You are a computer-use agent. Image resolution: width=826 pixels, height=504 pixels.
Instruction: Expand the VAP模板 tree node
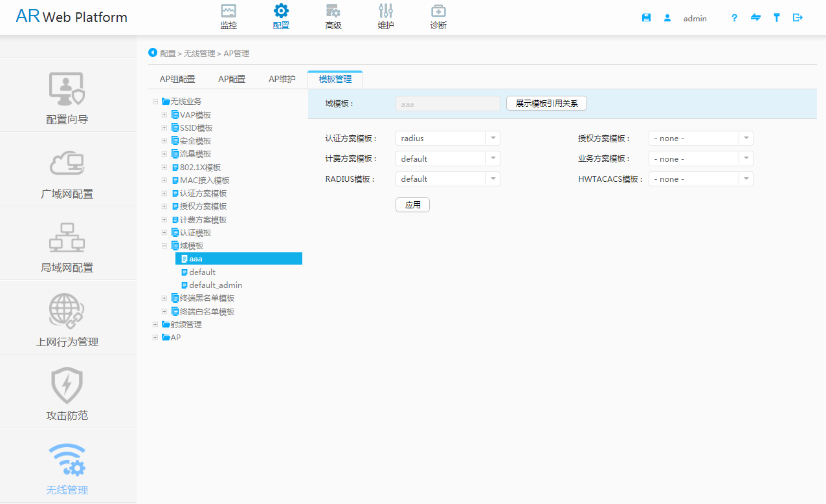click(164, 115)
